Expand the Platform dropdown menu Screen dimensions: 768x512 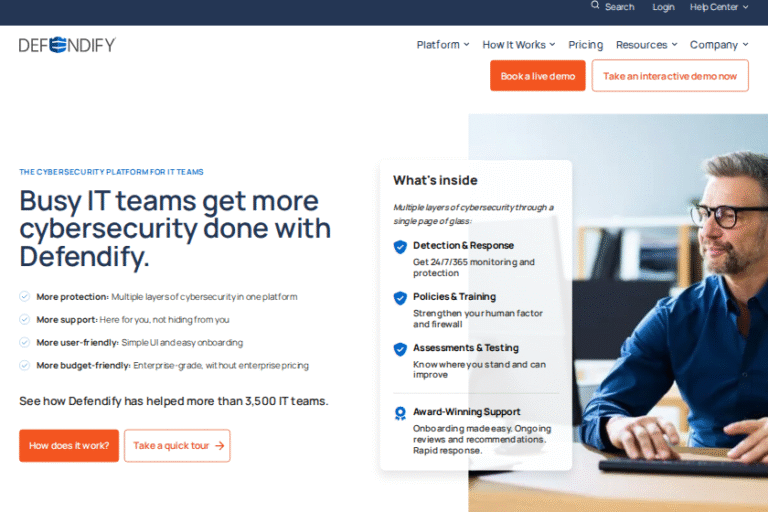coord(443,45)
